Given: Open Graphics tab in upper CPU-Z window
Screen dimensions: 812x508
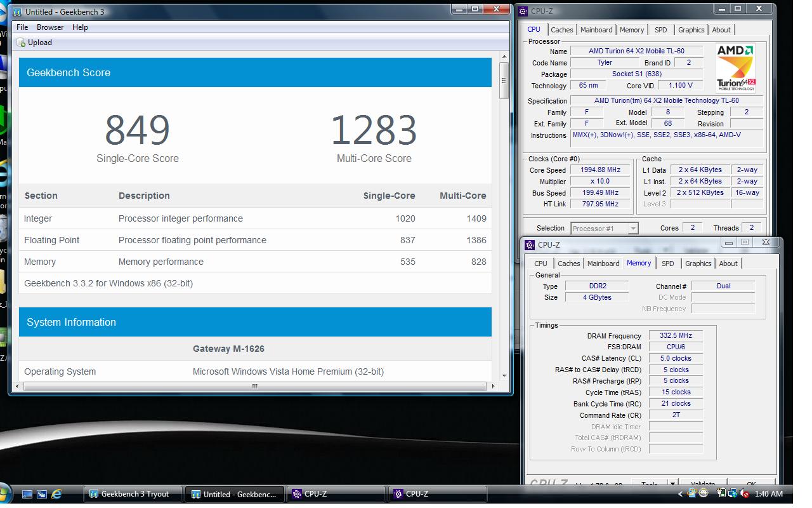Looking at the screenshot, I should coord(691,30).
